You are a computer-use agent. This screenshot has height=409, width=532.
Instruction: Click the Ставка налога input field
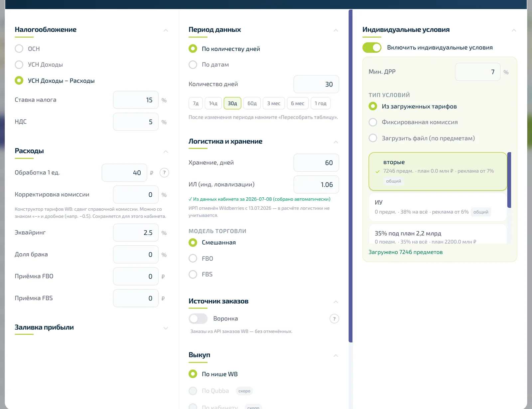pos(136,100)
